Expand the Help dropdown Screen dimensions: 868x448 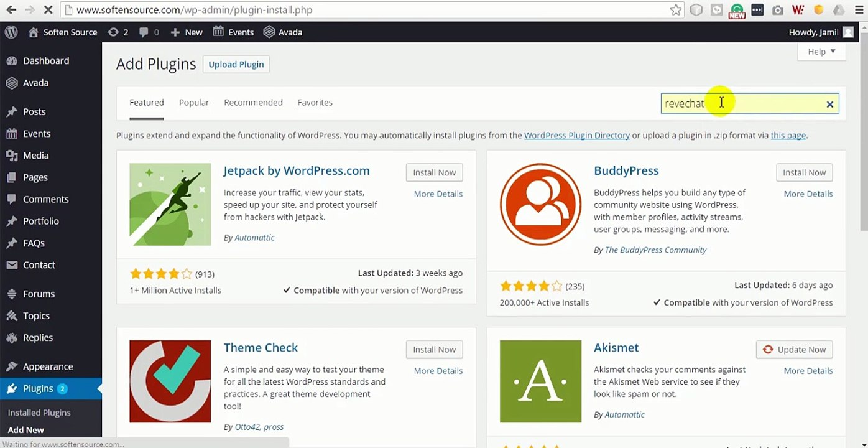pyautogui.click(x=821, y=52)
